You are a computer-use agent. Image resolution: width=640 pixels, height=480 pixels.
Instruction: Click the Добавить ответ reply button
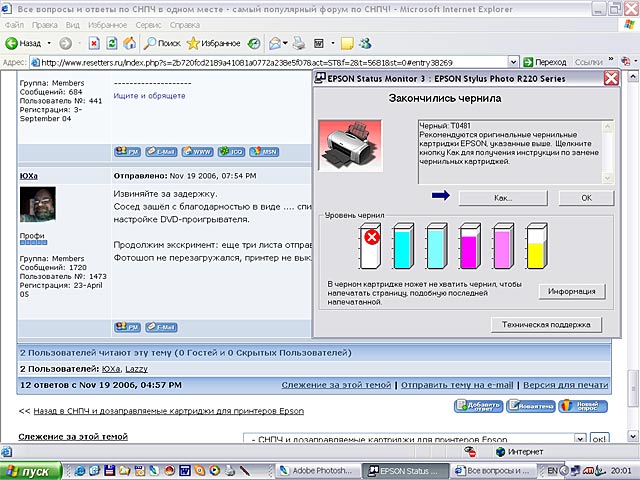click(x=478, y=406)
